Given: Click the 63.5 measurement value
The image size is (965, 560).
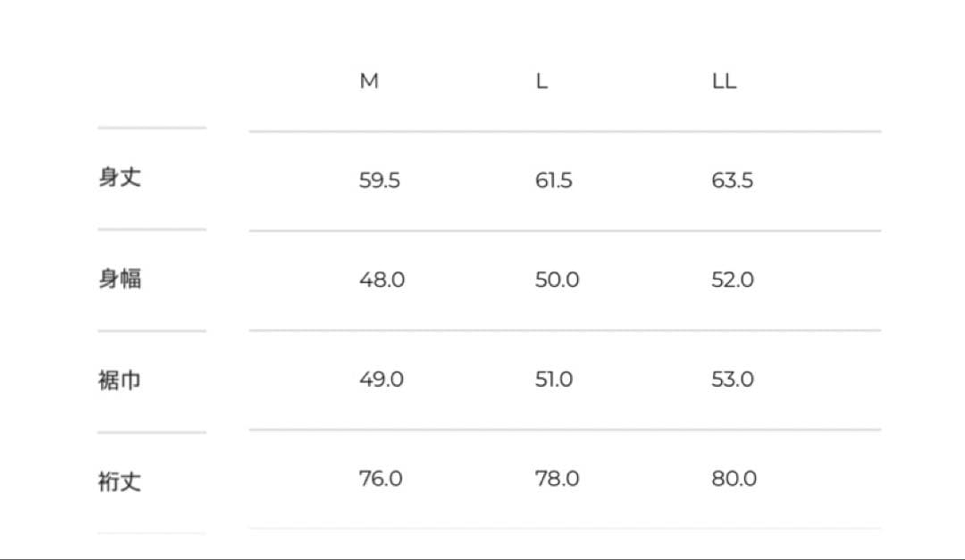Looking at the screenshot, I should (x=733, y=180).
